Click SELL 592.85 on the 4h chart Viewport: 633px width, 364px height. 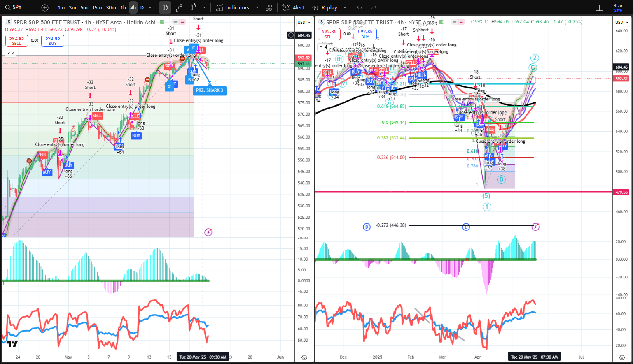click(x=329, y=34)
